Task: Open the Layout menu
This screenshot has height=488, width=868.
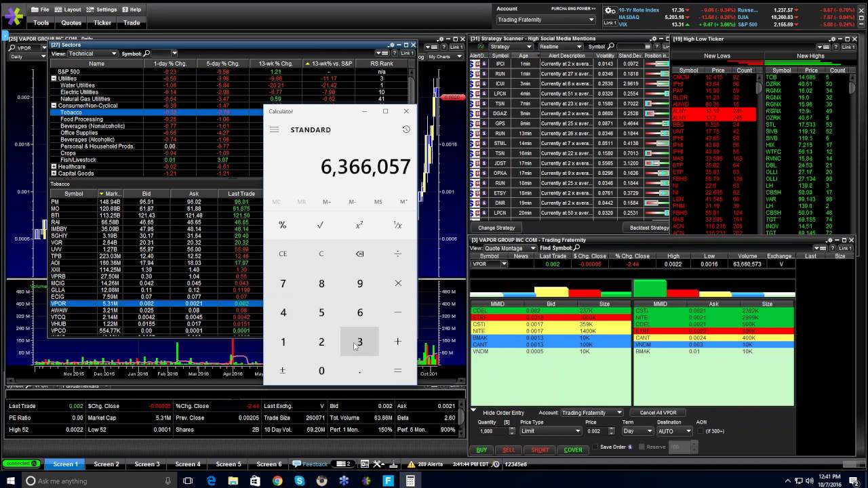Action: pyautogui.click(x=68, y=9)
